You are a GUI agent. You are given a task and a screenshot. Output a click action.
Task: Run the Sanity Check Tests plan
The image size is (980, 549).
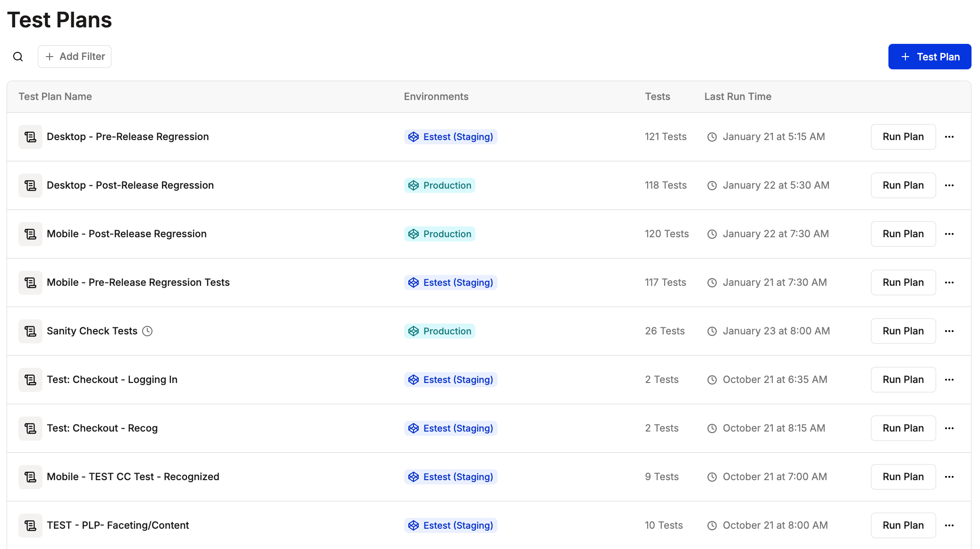click(x=903, y=331)
